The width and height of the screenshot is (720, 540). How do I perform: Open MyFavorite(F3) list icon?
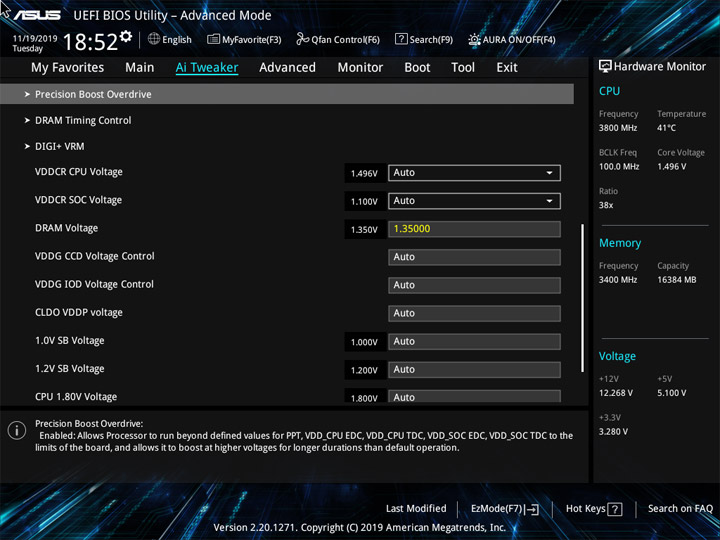[213, 39]
